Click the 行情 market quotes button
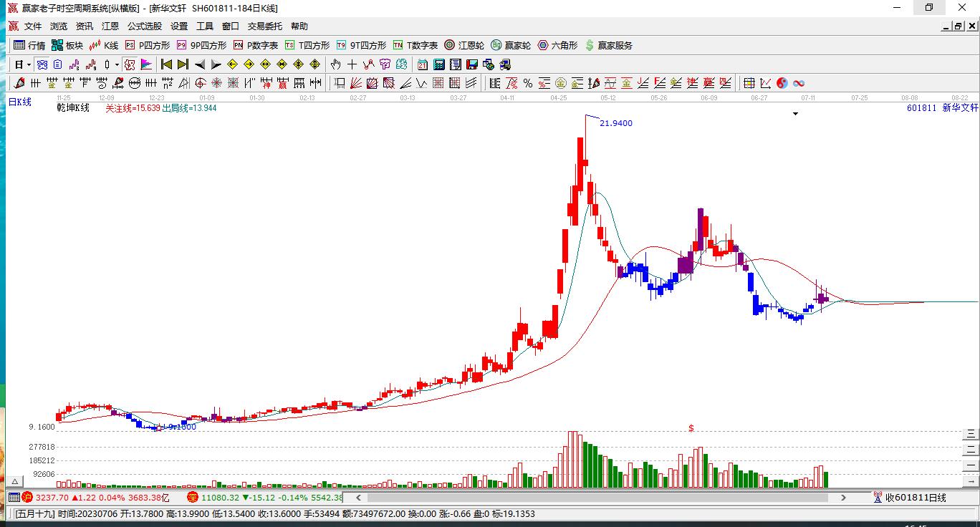 (x=29, y=45)
